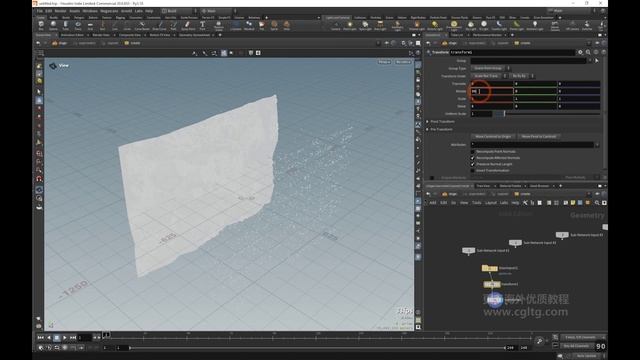This screenshot has width=640, height=360.
Task: Open the Persp viewport camera dropdown
Action: pos(384,62)
